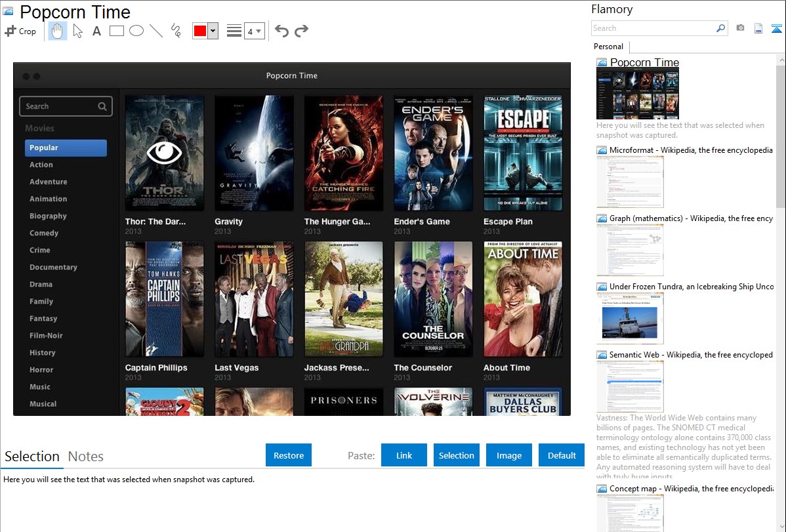The height and width of the screenshot is (532, 786).
Task: Undo the last annotation
Action: (x=281, y=31)
